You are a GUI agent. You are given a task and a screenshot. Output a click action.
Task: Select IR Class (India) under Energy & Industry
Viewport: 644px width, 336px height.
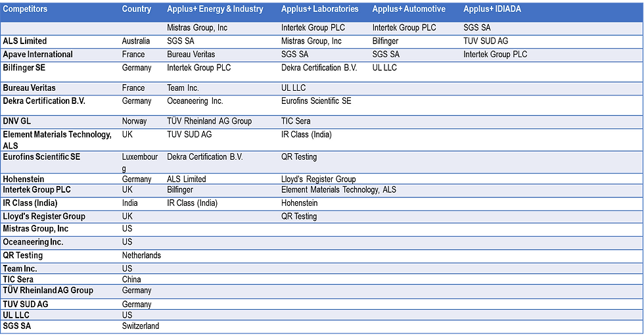point(192,203)
